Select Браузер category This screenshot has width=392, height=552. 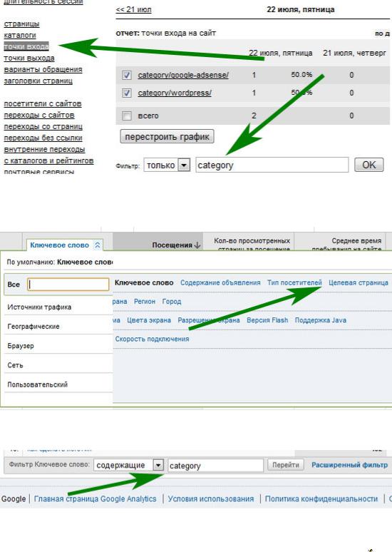[x=21, y=346]
